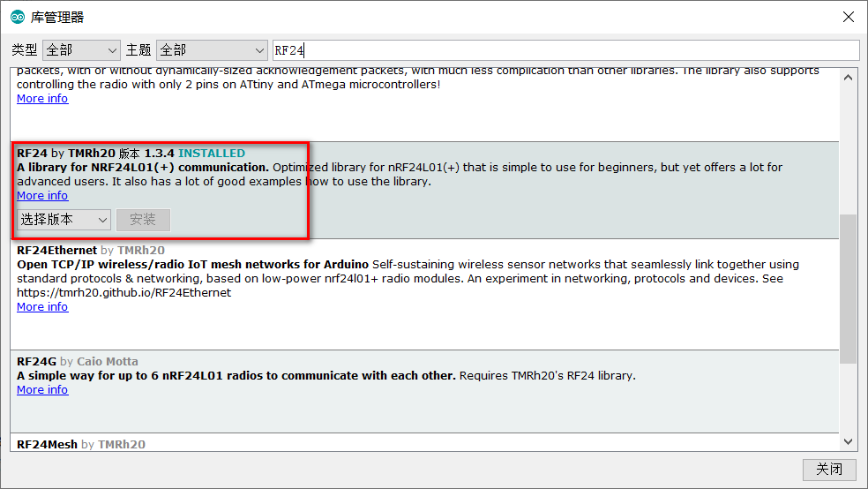
Task: Open More info link for RF24Ethernet
Action: tap(42, 307)
